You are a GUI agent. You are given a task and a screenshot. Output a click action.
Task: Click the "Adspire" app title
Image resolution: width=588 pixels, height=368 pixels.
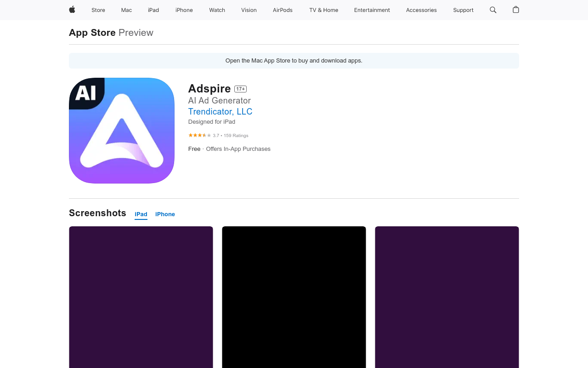[209, 88]
